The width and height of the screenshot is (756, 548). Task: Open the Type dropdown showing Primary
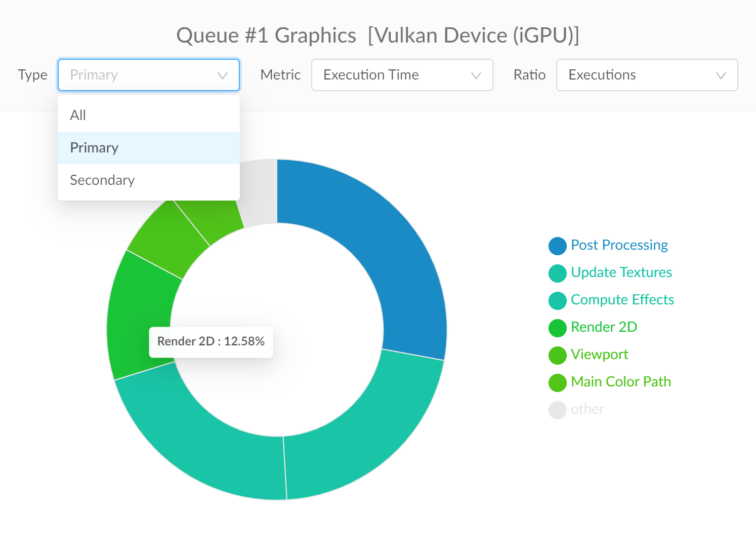(x=149, y=75)
